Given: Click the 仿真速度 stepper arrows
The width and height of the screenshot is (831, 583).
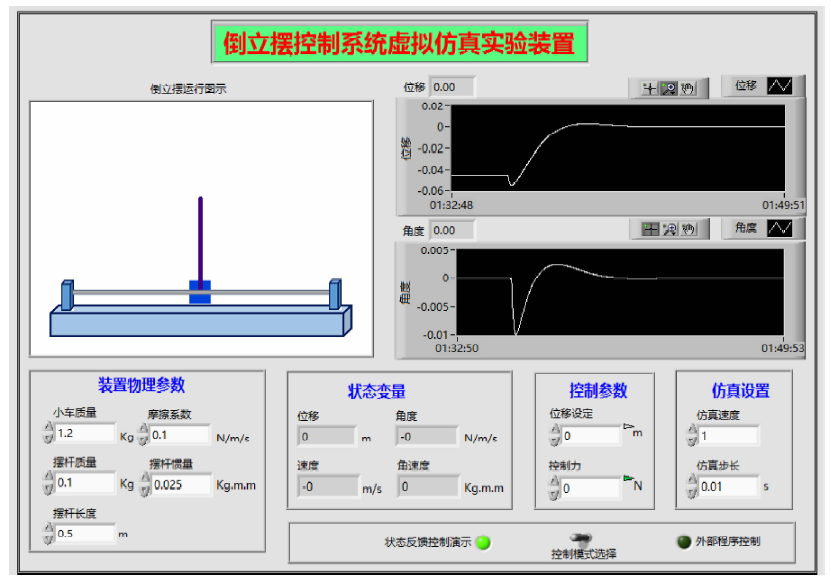Looking at the screenshot, I should 692,436.
